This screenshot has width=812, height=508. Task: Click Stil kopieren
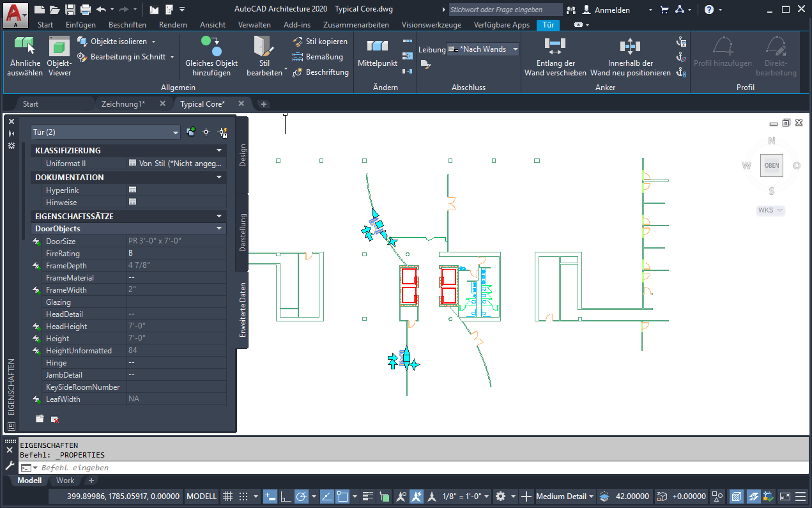click(320, 42)
